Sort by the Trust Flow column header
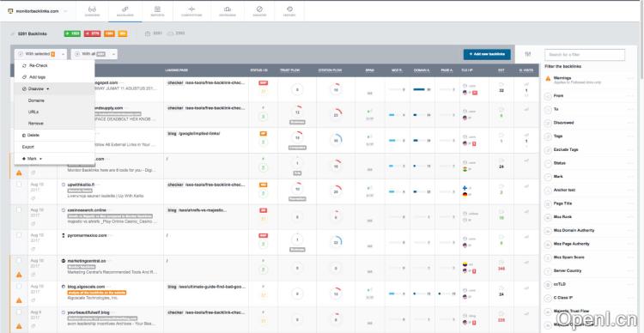The width and height of the screenshot is (644, 333). 290,70
